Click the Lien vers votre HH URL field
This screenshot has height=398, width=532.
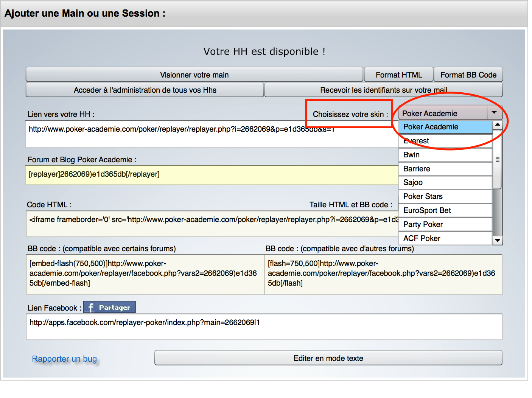pos(212,134)
